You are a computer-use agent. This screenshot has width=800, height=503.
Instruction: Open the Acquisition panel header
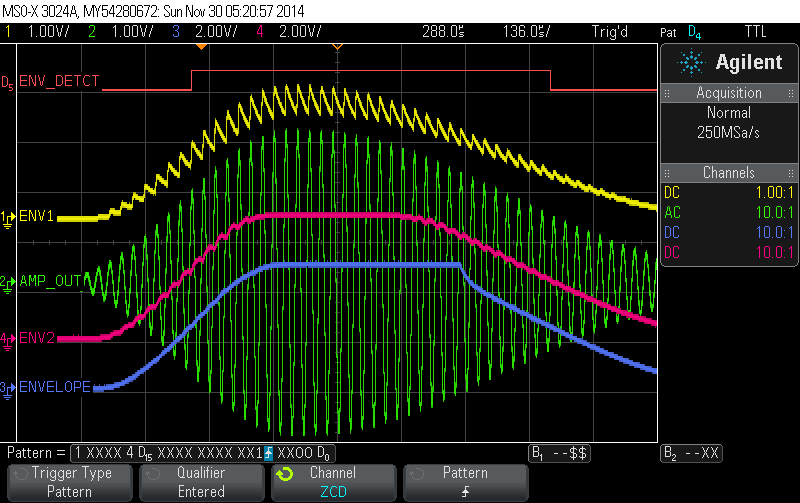pyautogui.click(x=729, y=93)
